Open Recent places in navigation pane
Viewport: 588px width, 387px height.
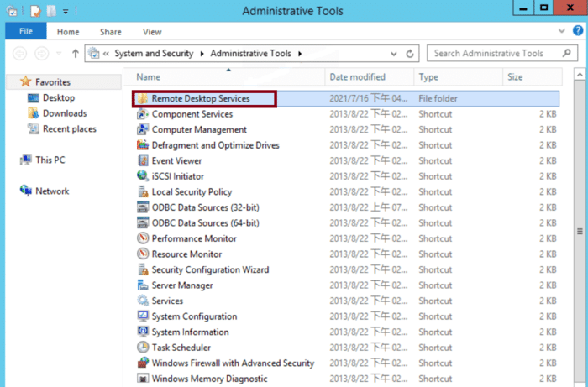(70, 129)
